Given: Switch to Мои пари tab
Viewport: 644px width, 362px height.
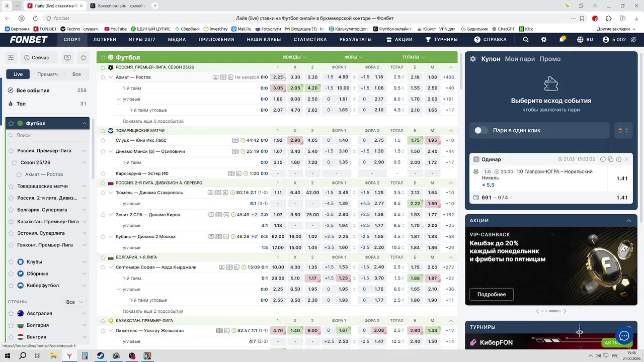Looking at the screenshot, I should coord(520,59).
